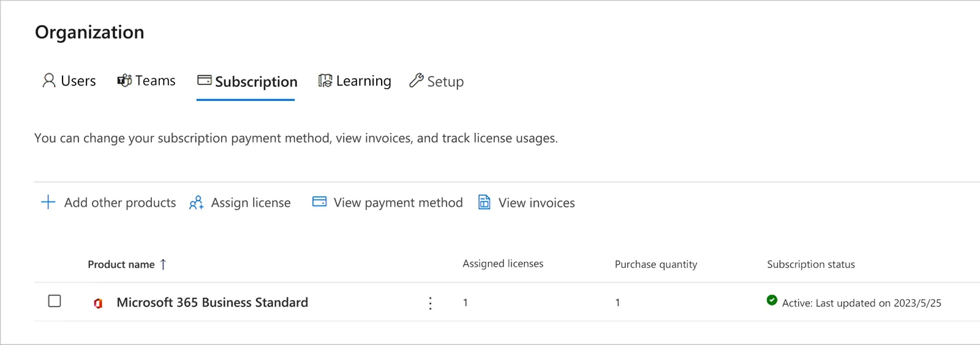Check the Microsoft 365 Business Standard row checkbox
The height and width of the screenshot is (345, 980).
click(x=55, y=301)
